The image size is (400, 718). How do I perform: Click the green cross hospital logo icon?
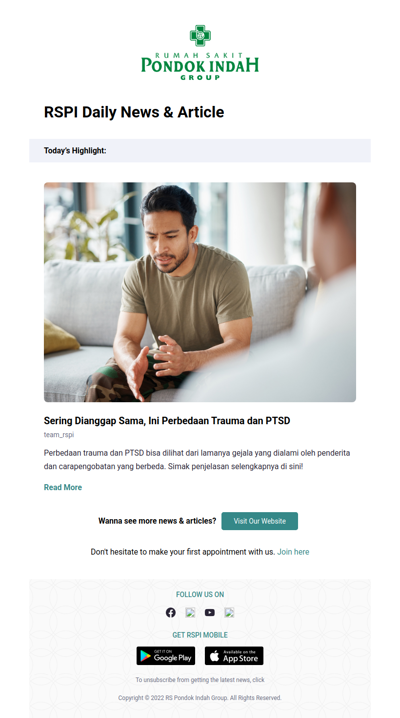click(200, 35)
